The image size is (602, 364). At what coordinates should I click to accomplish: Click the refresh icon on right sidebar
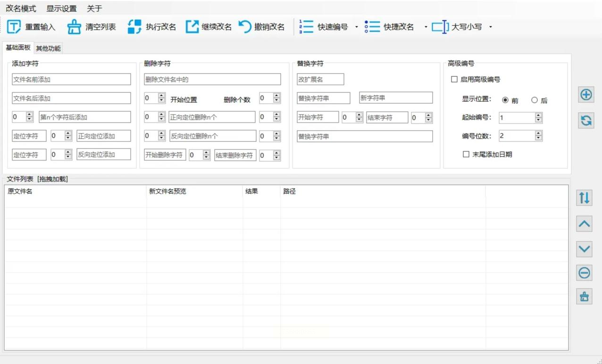pos(585,121)
